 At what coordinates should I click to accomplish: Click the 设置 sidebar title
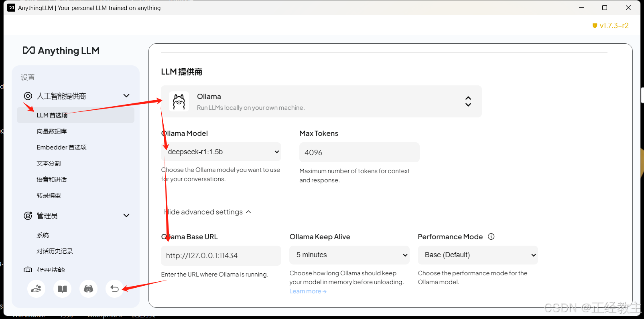(28, 77)
